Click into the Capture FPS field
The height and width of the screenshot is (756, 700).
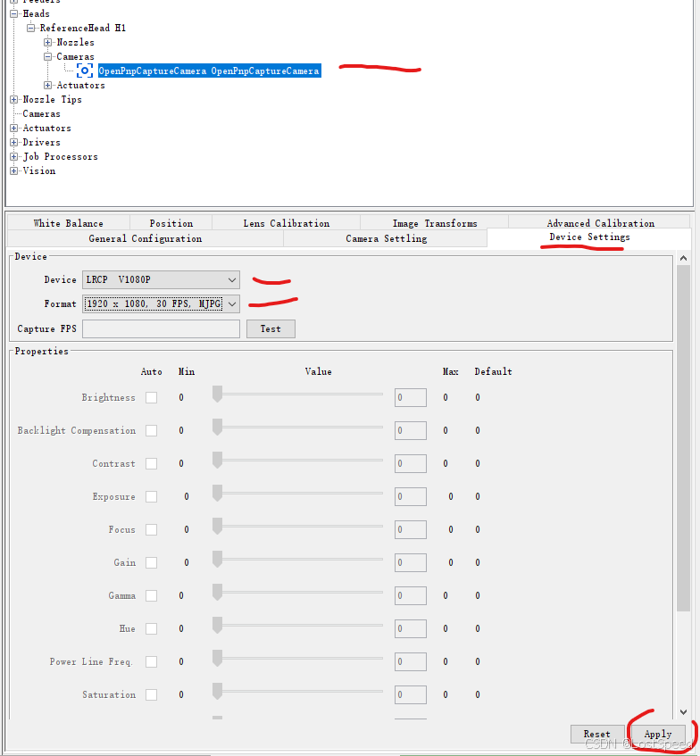click(x=161, y=328)
